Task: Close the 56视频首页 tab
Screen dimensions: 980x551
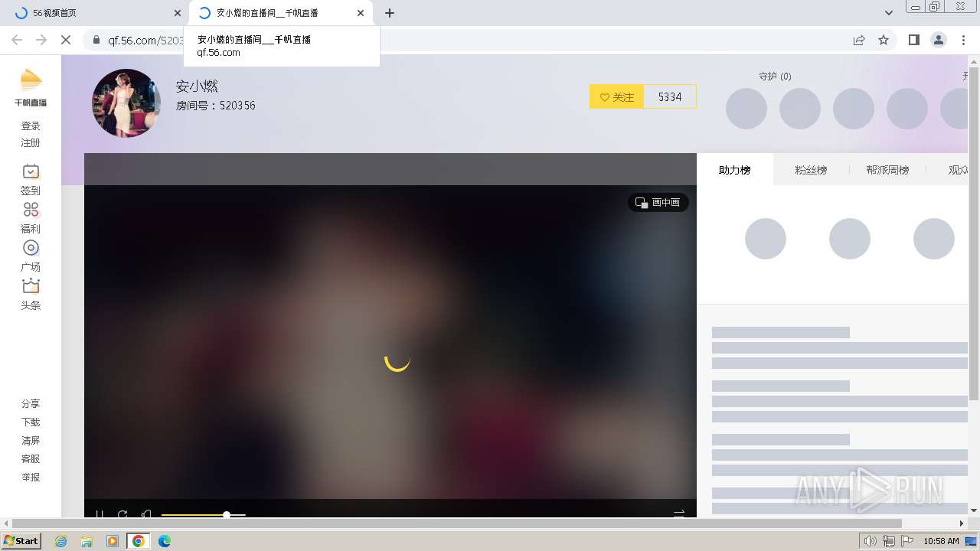Action: point(178,13)
